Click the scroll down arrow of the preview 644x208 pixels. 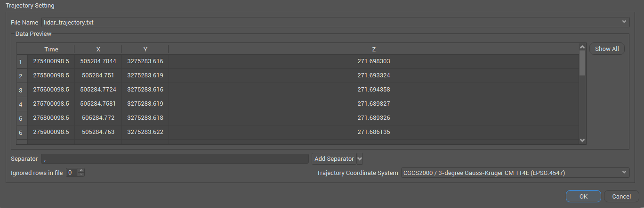[582, 140]
